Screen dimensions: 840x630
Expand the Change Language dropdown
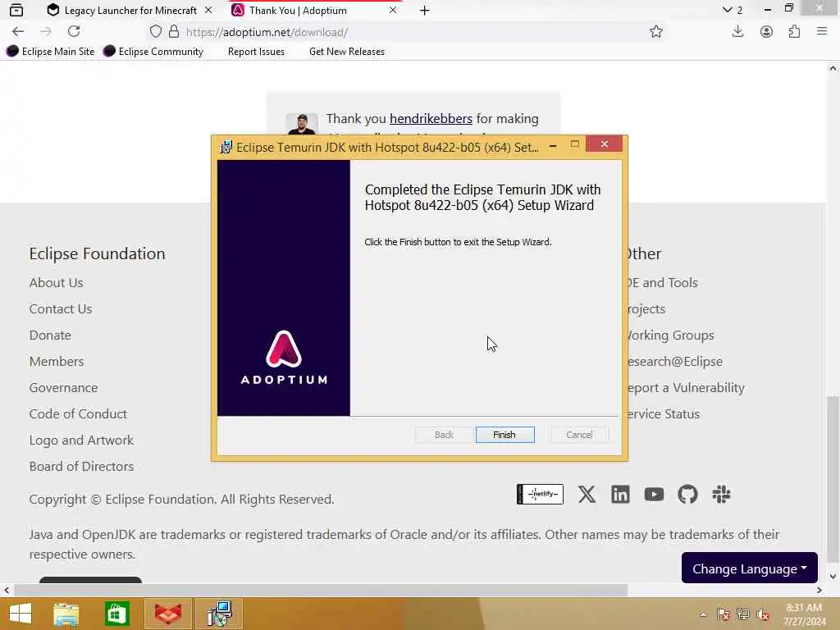coord(750,568)
